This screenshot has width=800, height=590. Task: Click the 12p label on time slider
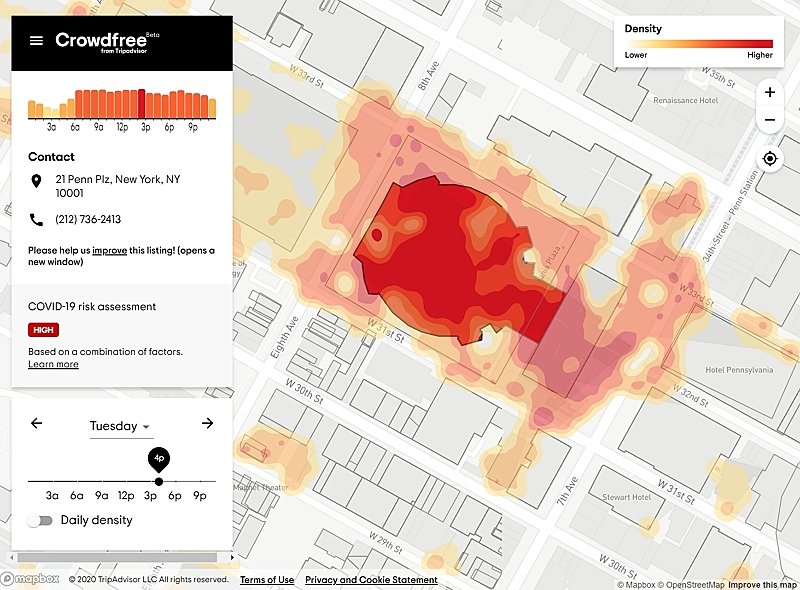126,496
